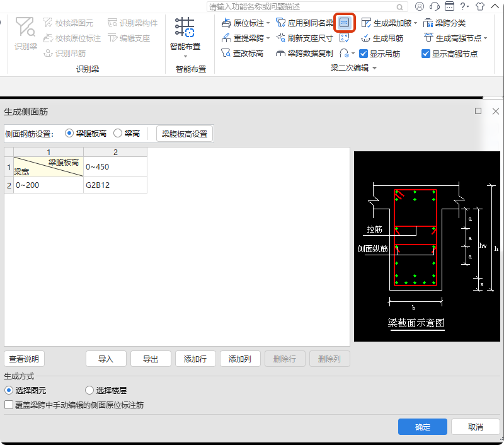The width and height of the screenshot is (504, 445).
Task: Expand the 生成高强节点 dropdown arrow
Action: (485, 38)
